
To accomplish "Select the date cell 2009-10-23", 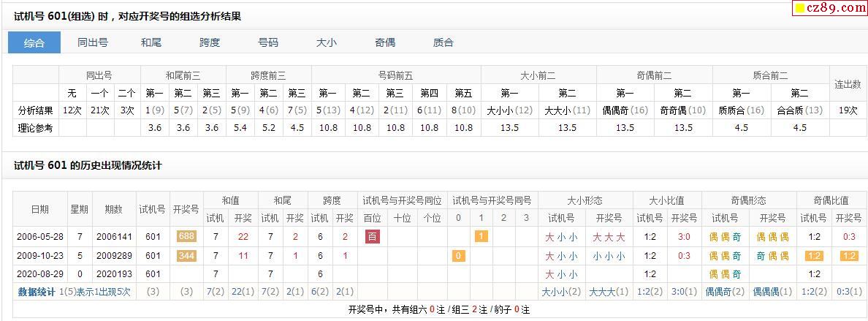I will [40, 256].
